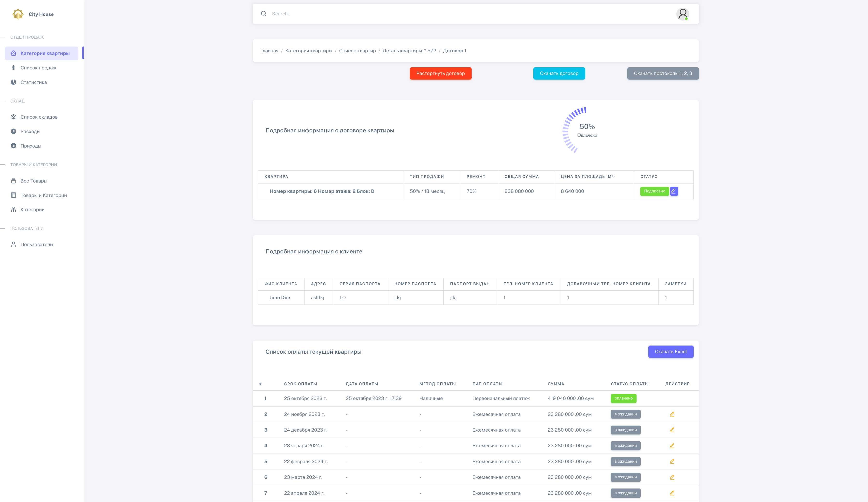Click Первоначальный платеж payment type
The width and height of the screenshot is (868, 502).
click(x=501, y=398)
